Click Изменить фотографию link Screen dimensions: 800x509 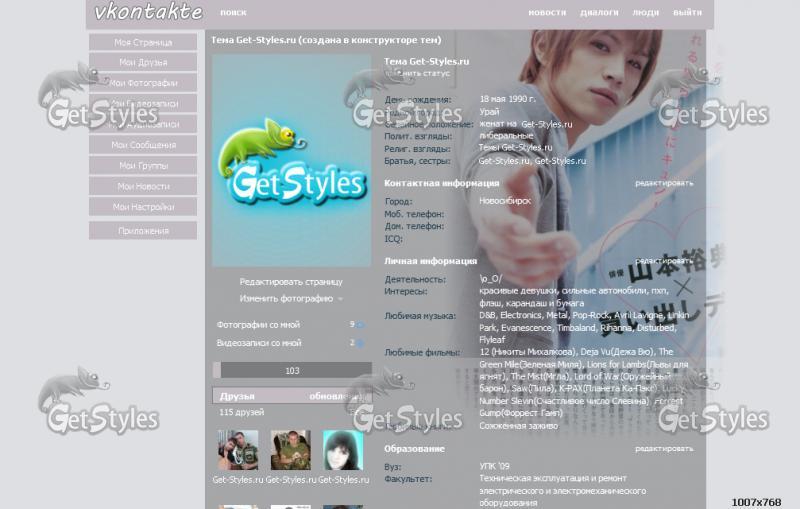click(x=286, y=298)
